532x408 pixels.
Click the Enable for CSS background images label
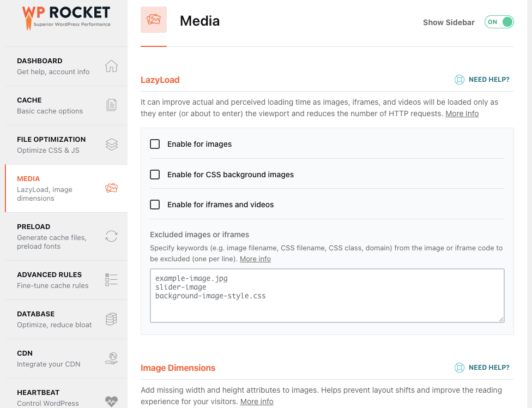point(231,175)
